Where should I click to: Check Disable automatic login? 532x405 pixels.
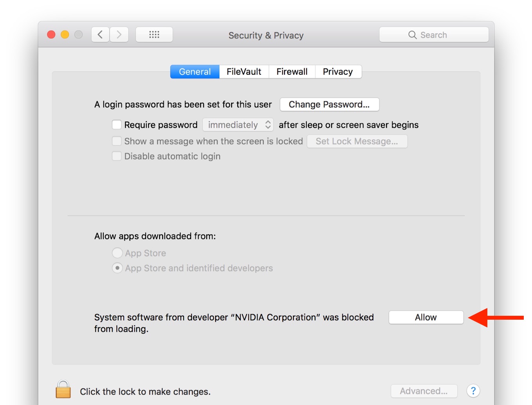coord(117,156)
